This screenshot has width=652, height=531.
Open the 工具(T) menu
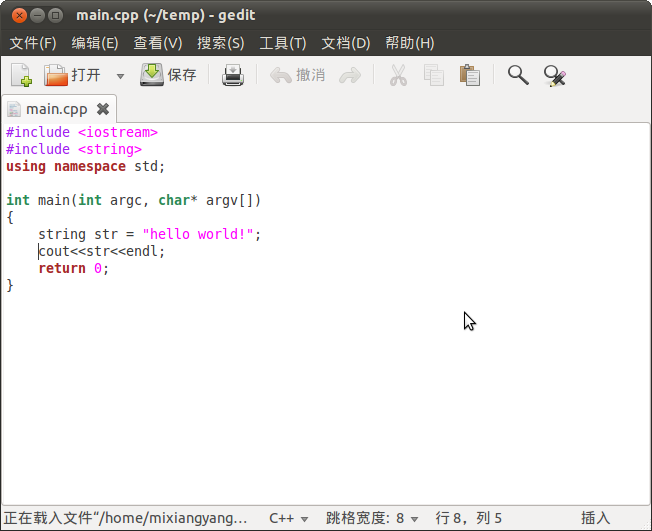click(283, 43)
